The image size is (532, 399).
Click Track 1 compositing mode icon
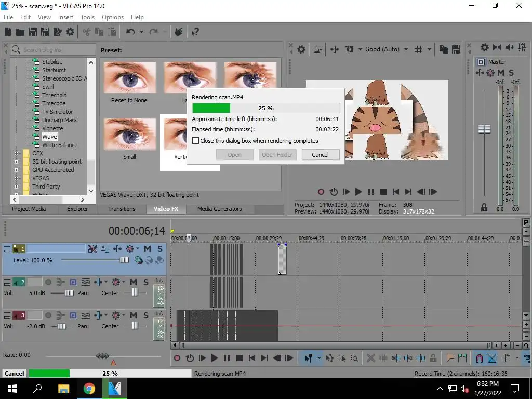click(x=138, y=260)
